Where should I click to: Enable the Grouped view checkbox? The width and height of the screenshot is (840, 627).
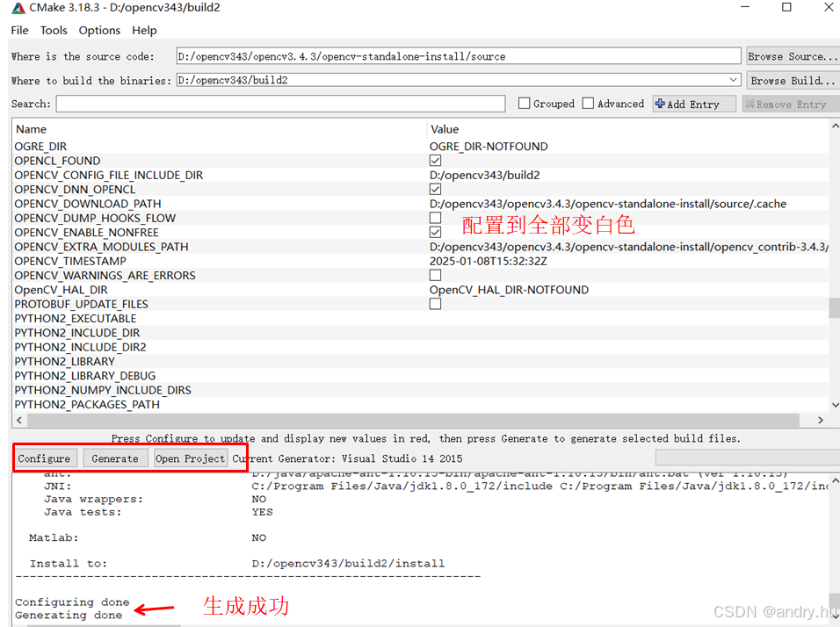524,103
